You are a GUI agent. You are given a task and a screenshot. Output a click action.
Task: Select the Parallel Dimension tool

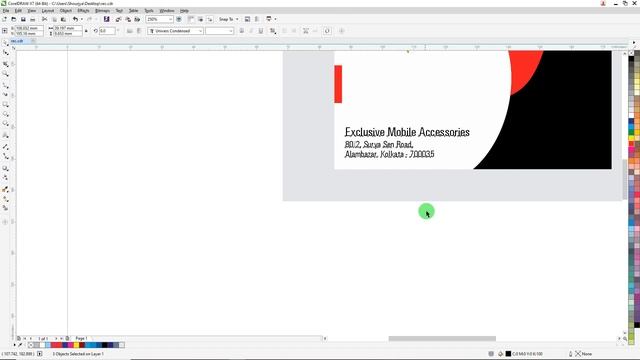[x=5, y=147]
